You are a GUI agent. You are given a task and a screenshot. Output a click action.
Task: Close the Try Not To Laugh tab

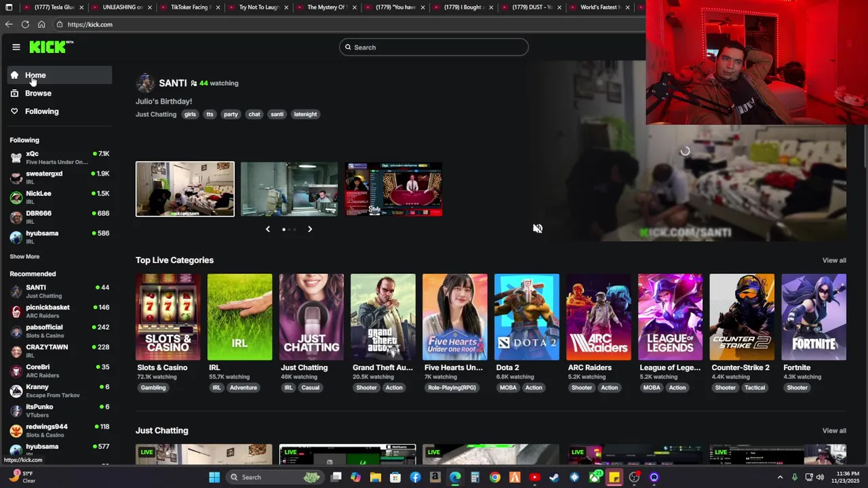click(285, 7)
